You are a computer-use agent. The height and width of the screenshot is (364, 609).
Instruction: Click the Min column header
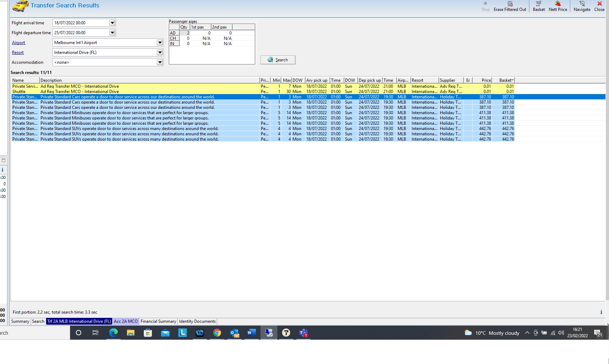pos(276,80)
